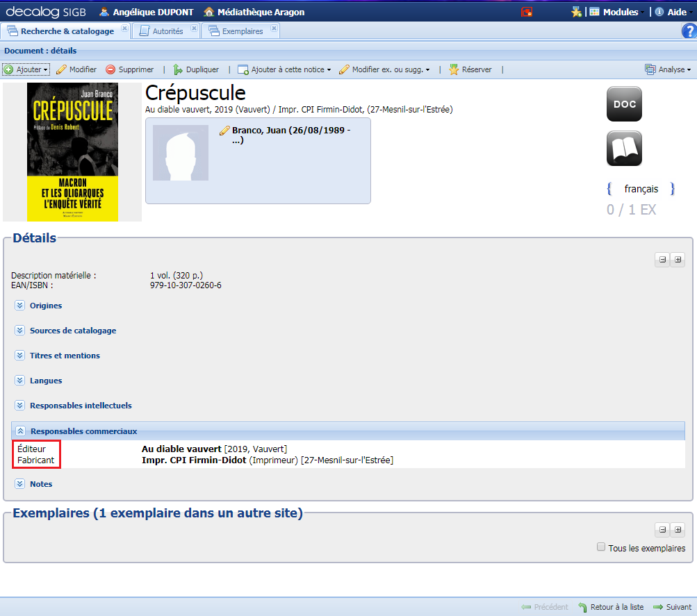Collapse the Responsables commerciaux section

point(20,431)
